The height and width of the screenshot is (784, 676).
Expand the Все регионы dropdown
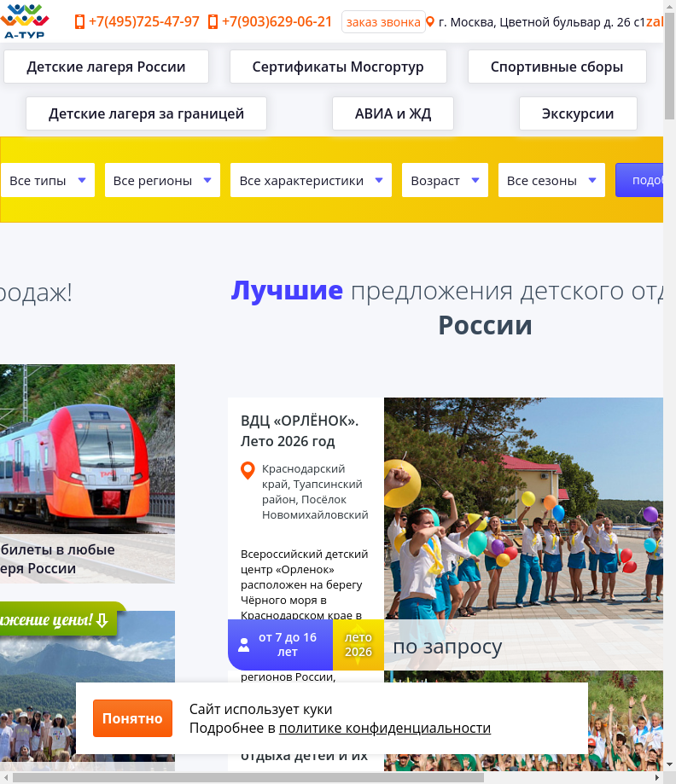(162, 180)
